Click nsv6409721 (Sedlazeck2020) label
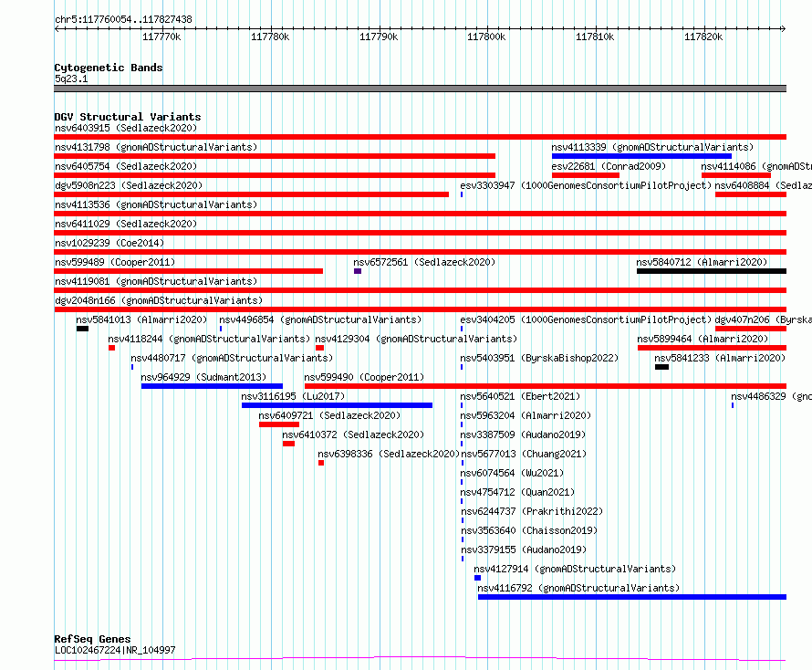This screenshot has width=812, height=670. pyautogui.click(x=329, y=415)
